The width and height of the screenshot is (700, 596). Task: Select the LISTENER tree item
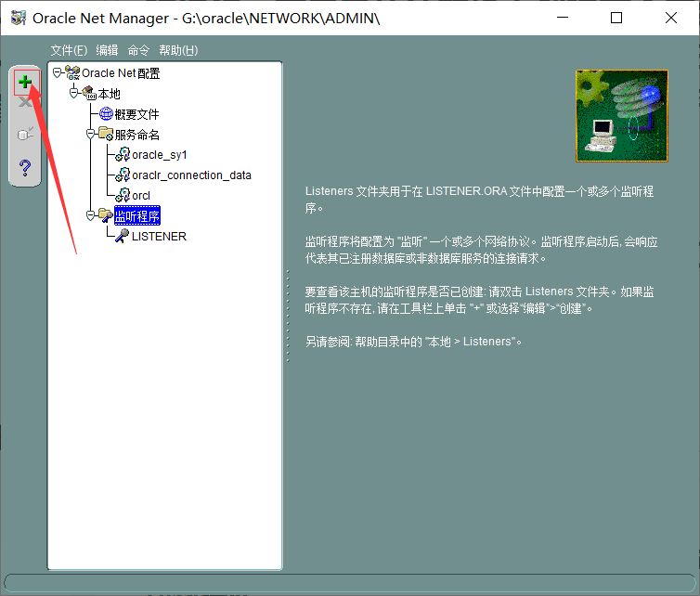(159, 236)
